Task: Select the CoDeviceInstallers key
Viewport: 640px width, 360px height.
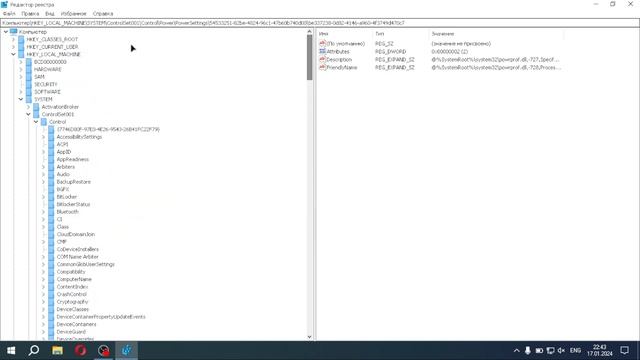Action: pos(78,249)
